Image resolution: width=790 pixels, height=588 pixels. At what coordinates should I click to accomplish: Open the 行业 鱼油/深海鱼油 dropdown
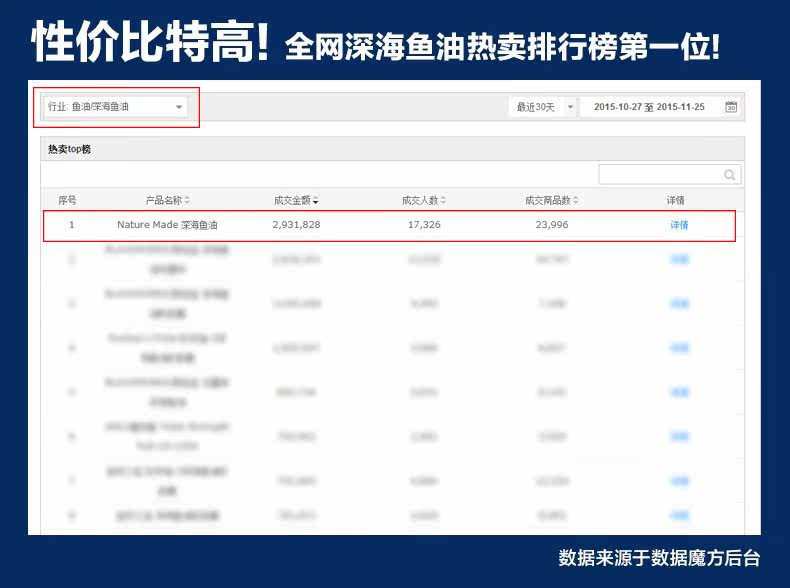(115, 107)
